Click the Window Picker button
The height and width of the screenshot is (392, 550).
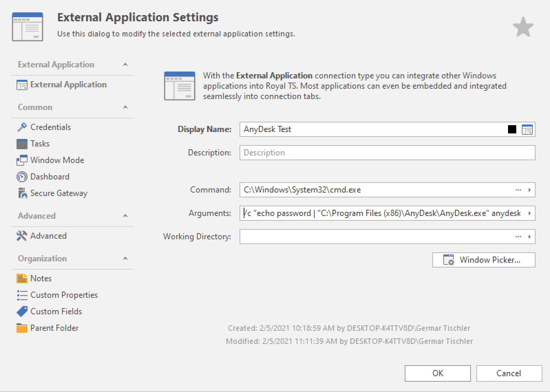tap(484, 260)
